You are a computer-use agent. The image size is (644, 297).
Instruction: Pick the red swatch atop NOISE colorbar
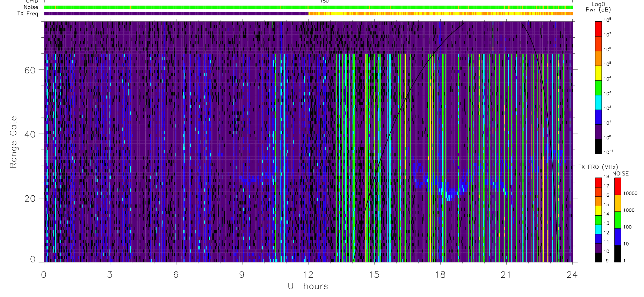618,186
